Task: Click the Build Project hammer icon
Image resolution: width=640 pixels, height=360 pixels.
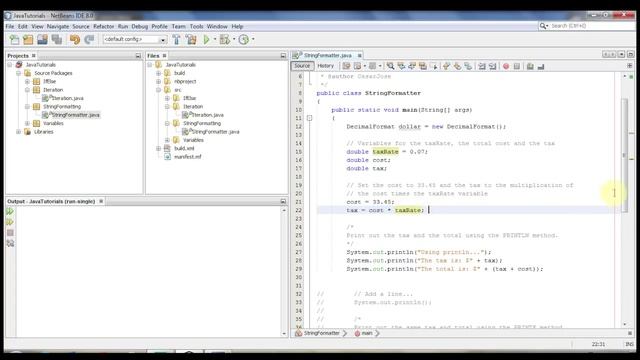Action: click(x=176, y=40)
